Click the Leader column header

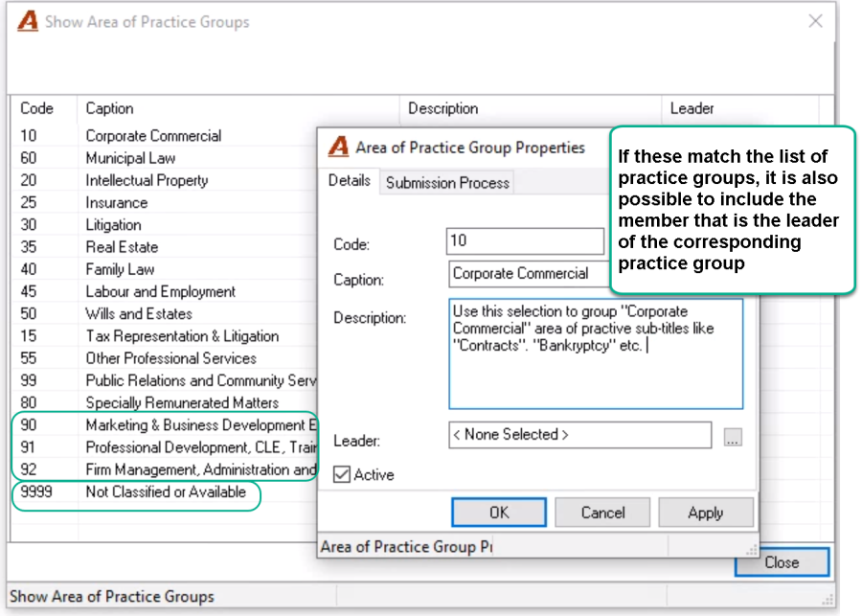point(740,108)
